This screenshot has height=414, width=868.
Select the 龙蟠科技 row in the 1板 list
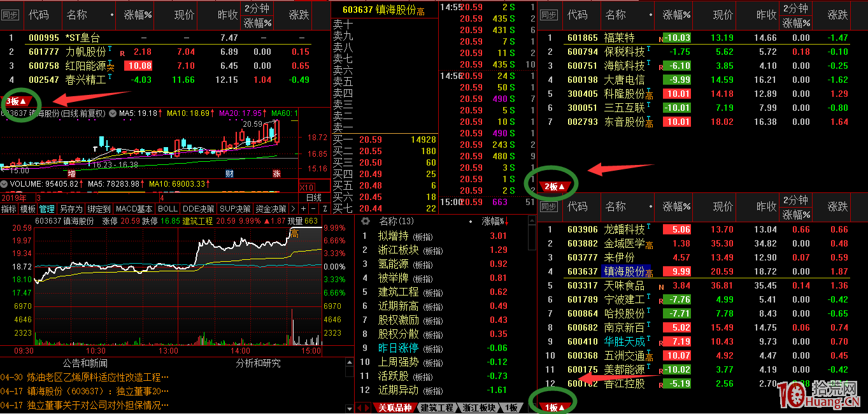[x=703, y=229]
